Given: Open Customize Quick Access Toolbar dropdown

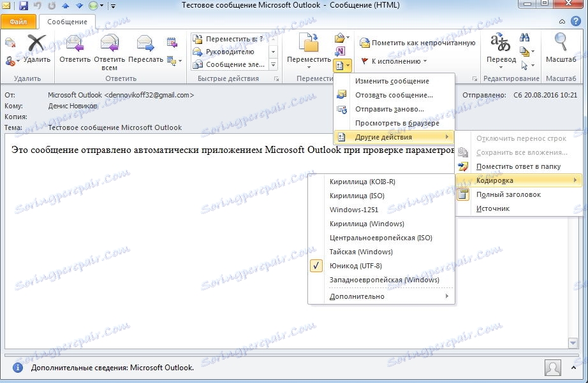Looking at the screenshot, I should click(113, 6).
